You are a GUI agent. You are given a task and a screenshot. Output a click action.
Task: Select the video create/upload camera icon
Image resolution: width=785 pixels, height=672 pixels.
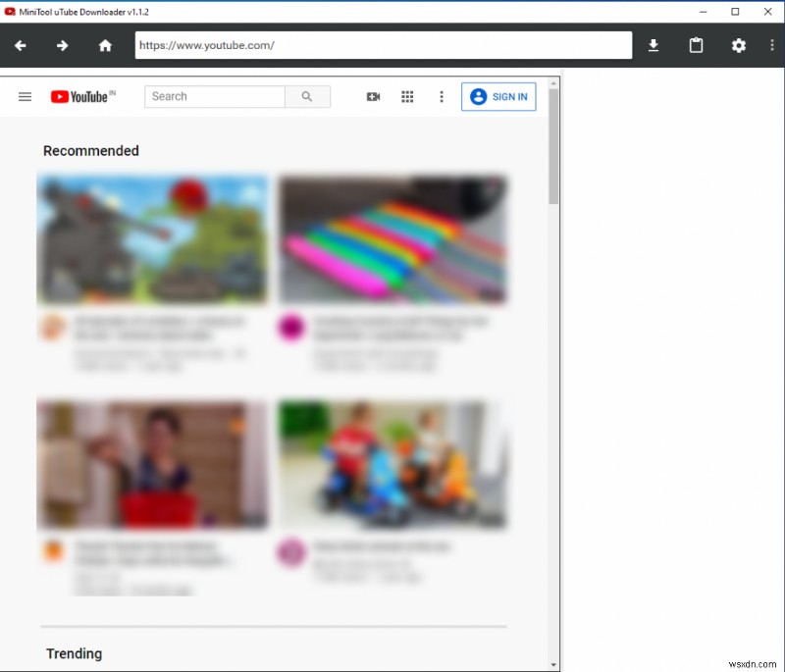pos(373,96)
